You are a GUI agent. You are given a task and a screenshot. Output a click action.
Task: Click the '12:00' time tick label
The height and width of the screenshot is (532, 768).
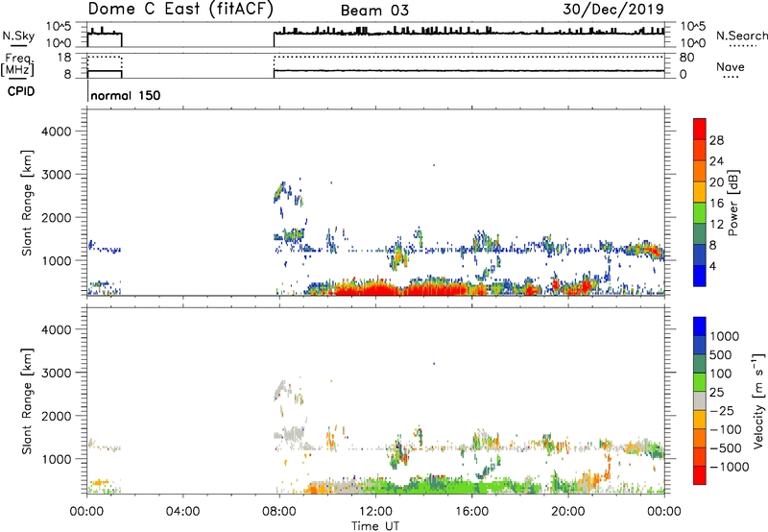[375, 512]
